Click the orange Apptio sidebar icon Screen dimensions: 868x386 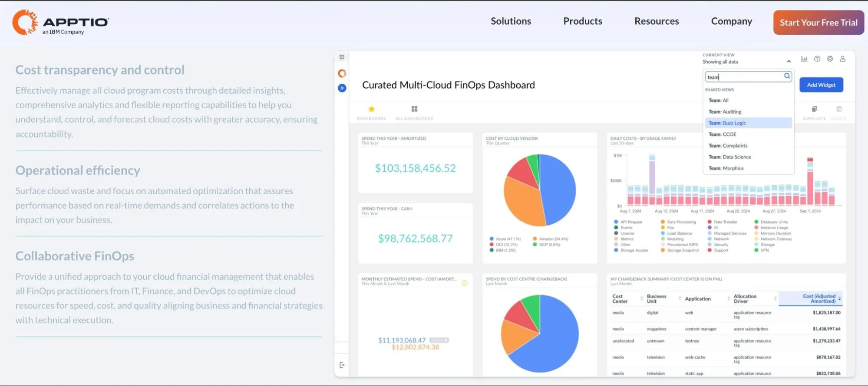tap(342, 73)
